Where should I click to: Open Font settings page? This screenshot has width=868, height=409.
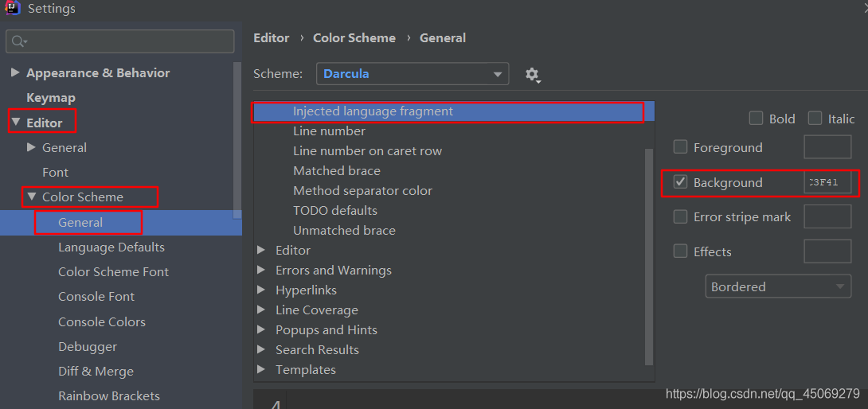pyautogui.click(x=56, y=172)
